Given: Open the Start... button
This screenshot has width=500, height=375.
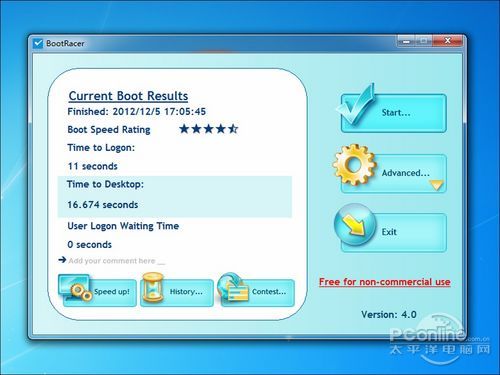Looking at the screenshot, I should pos(393,113).
